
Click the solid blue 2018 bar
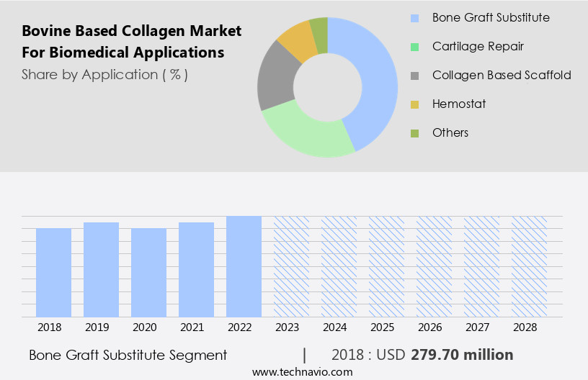(x=54, y=272)
